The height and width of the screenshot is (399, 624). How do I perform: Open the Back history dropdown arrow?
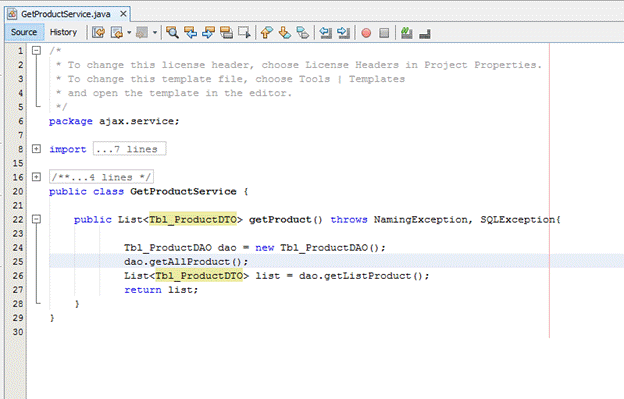click(129, 33)
